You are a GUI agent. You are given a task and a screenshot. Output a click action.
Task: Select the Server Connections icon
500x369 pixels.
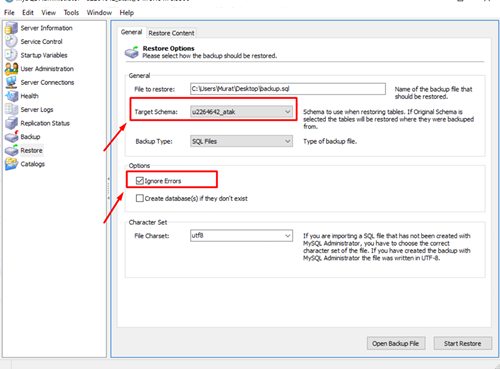click(11, 82)
